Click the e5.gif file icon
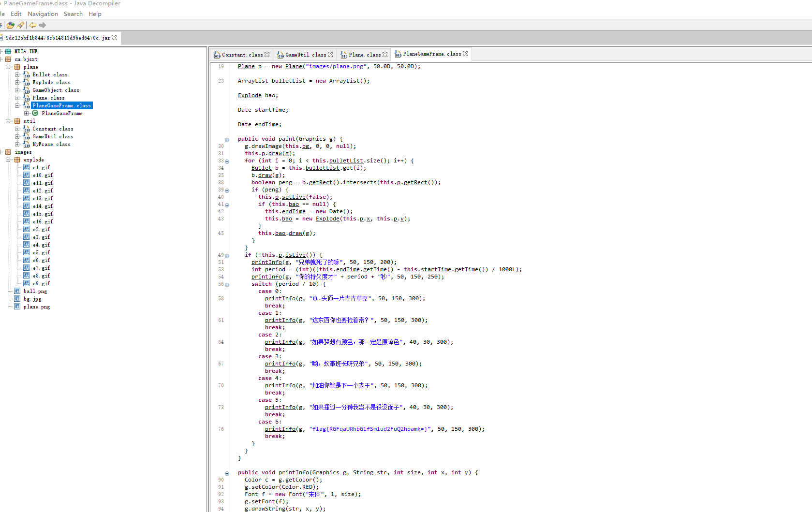This screenshot has height=512, width=812. coord(27,252)
